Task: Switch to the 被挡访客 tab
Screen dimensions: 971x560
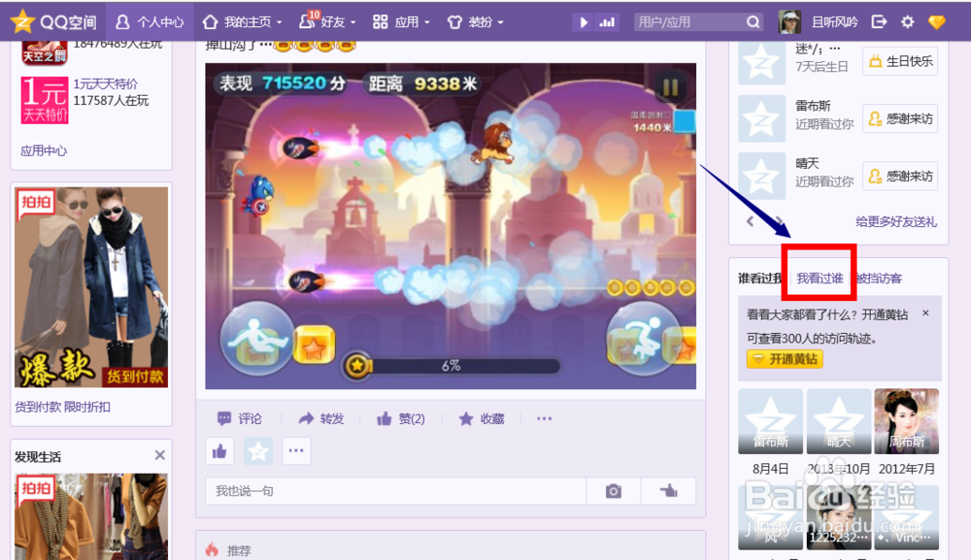Action: point(879,279)
